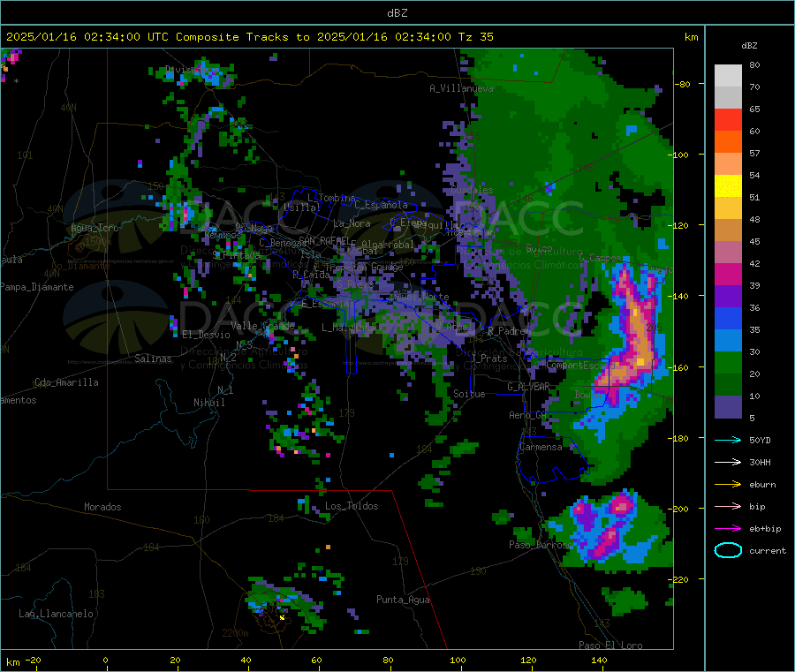
Task: Select the dark orange 57-60 dBZ swatch
Action: pyautogui.click(x=728, y=142)
